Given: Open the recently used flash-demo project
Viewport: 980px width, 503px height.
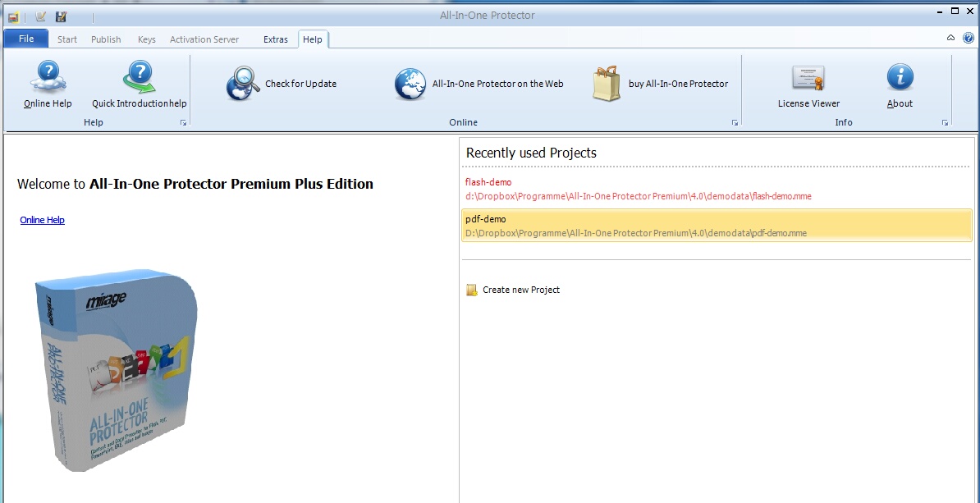Looking at the screenshot, I should click(x=488, y=182).
